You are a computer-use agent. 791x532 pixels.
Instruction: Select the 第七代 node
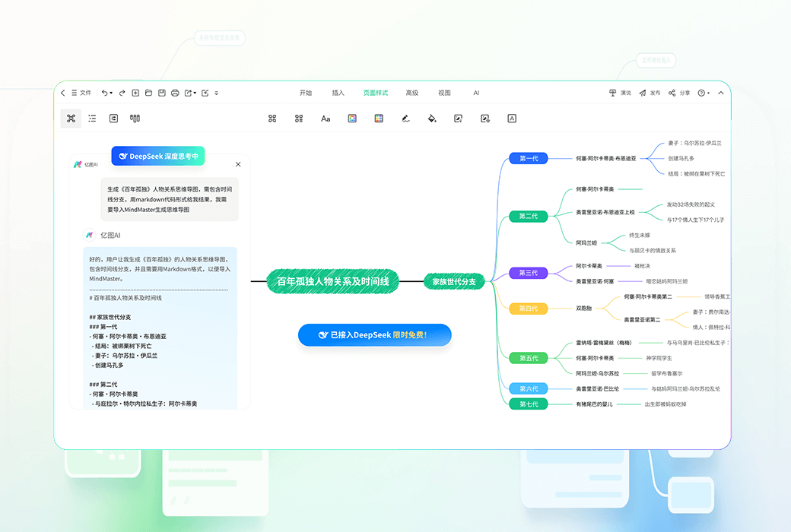pos(529,404)
